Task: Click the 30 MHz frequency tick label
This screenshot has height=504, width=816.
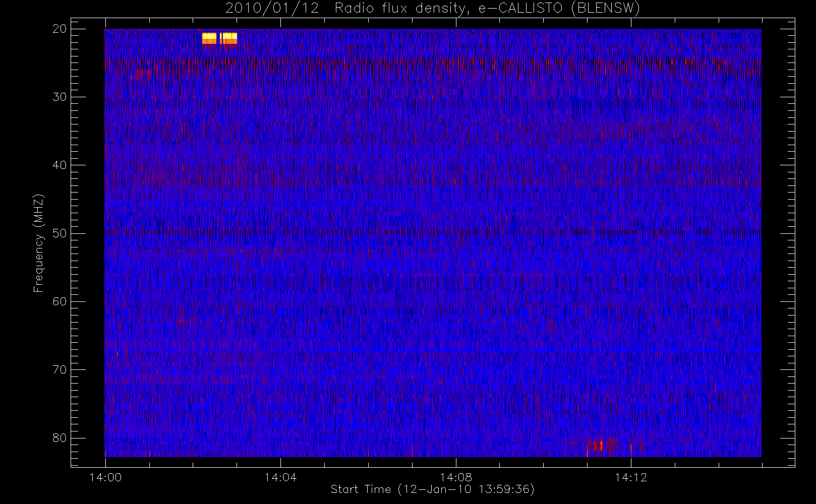Action: (x=60, y=97)
